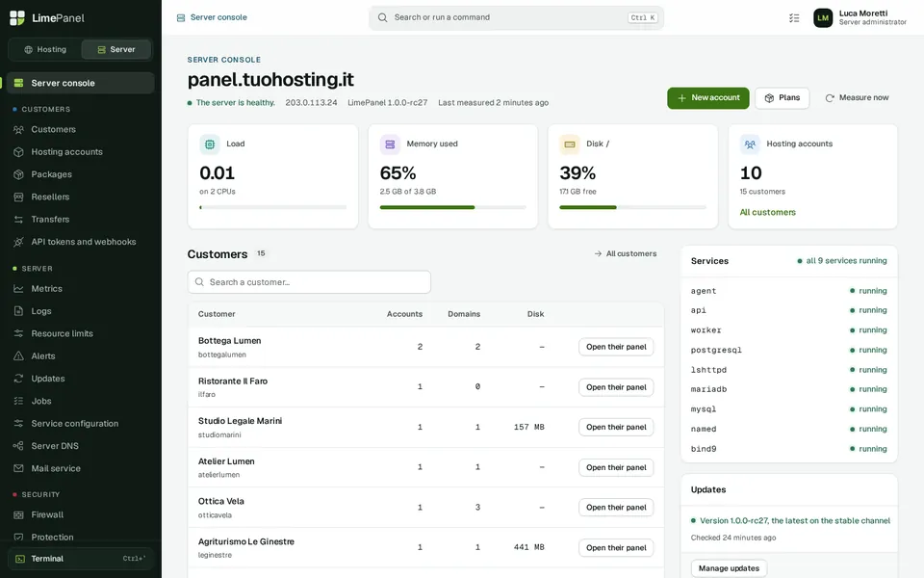Viewport: 924px width, 578px height.
Task: Click the Domains column header
Action: [464, 314]
